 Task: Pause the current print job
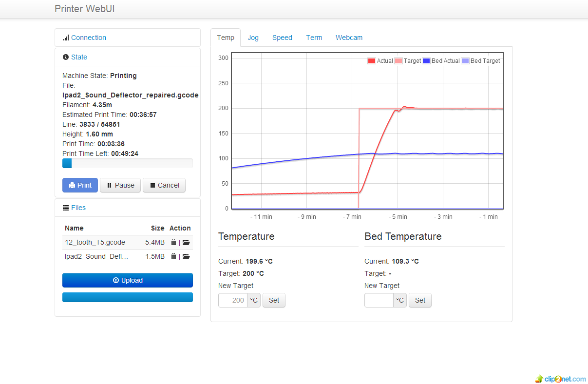point(120,185)
